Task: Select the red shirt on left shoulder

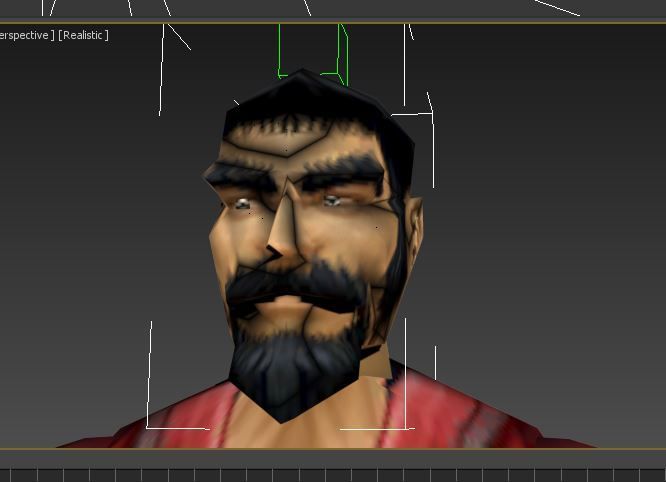Action: pyautogui.click(x=170, y=420)
